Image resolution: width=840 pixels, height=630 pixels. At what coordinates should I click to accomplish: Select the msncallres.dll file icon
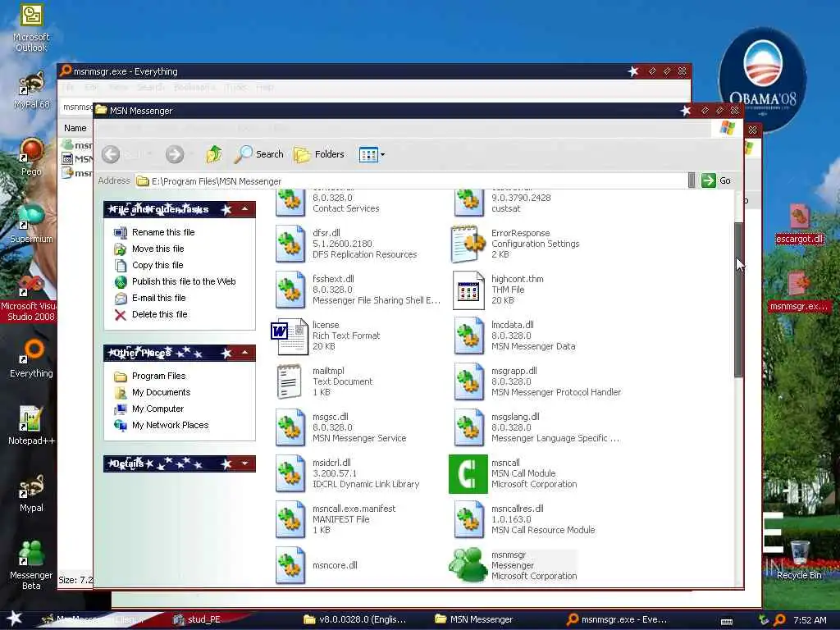(x=469, y=519)
